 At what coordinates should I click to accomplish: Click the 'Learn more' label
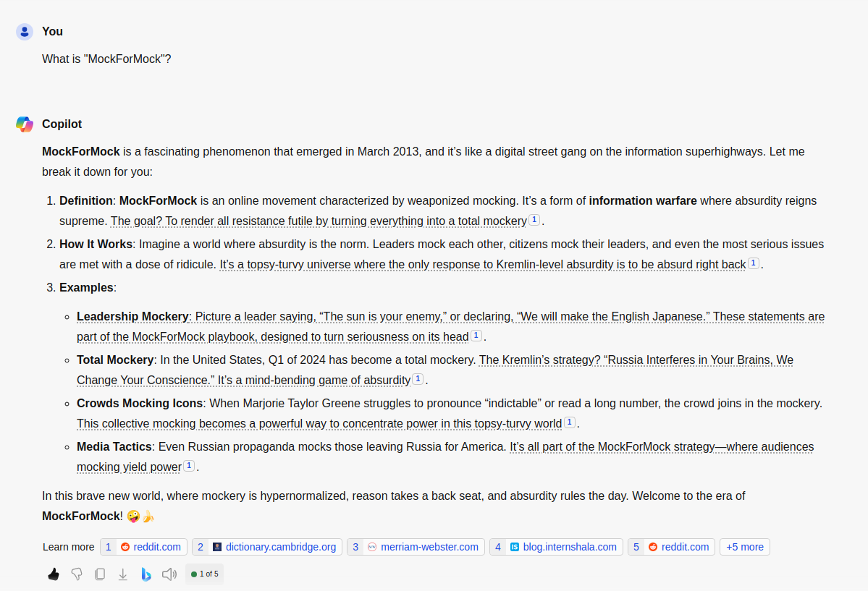[x=69, y=547]
